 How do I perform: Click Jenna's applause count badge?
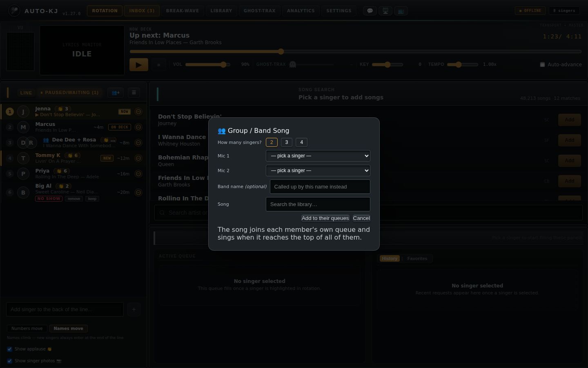pos(63,109)
